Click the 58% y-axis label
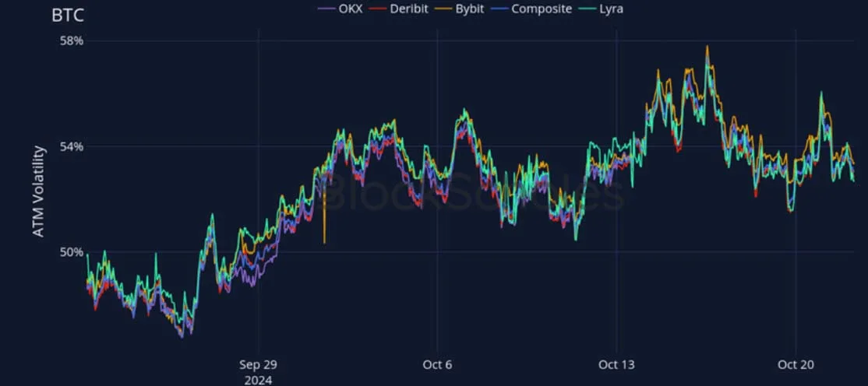868x386 pixels. [72, 41]
